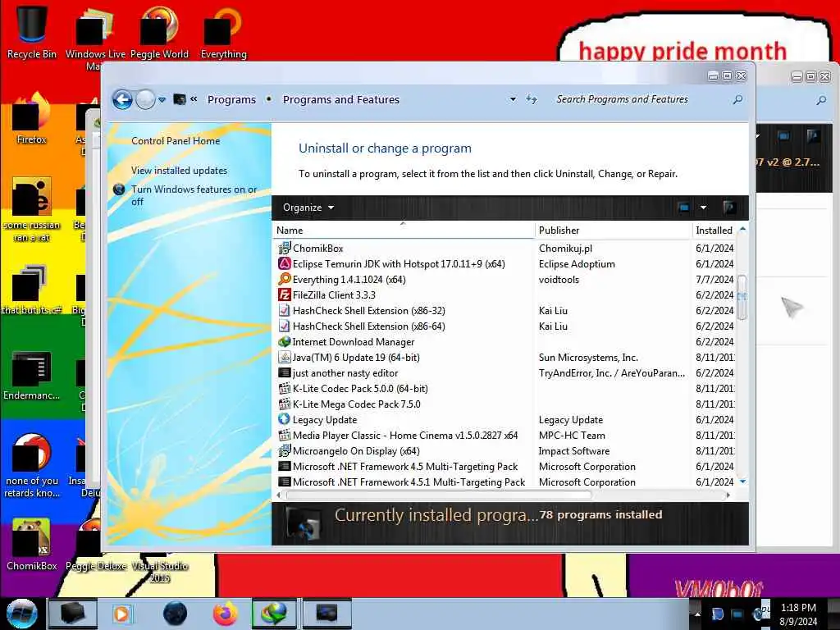
Task: Sort by the Installed column header
Action: click(714, 231)
